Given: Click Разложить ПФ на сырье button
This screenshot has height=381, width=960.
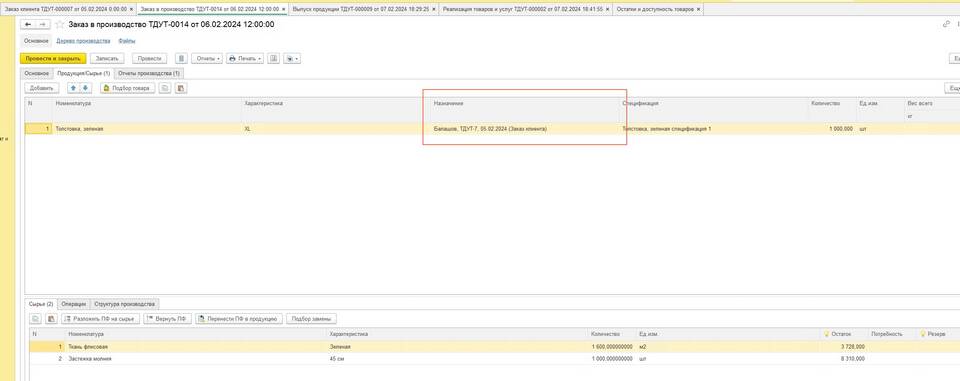Looking at the screenshot, I should (100, 319).
